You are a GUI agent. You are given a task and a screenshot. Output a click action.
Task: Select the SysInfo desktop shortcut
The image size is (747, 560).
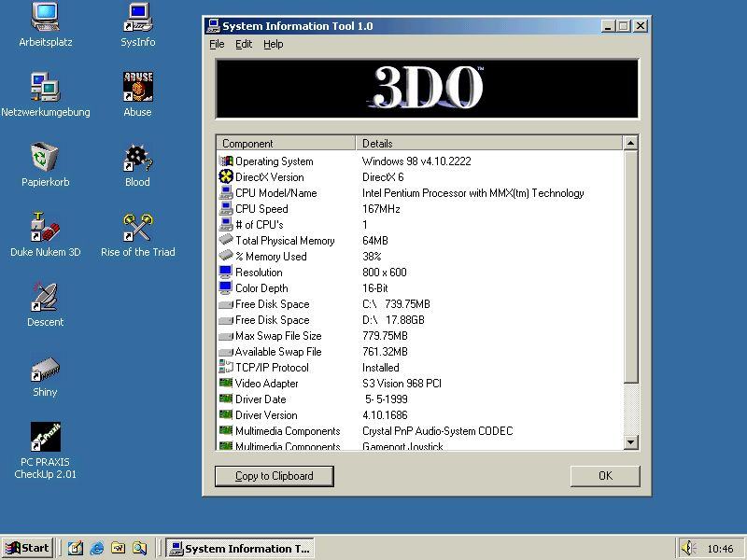coord(137,26)
